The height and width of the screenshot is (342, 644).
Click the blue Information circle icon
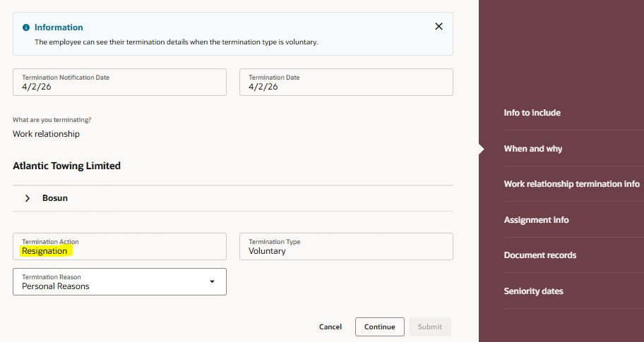[x=26, y=28]
